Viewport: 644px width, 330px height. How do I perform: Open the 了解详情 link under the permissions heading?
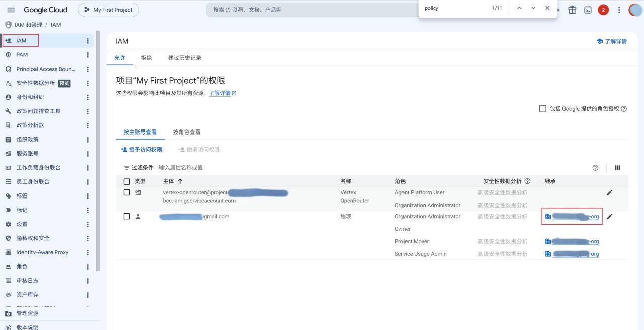click(223, 93)
